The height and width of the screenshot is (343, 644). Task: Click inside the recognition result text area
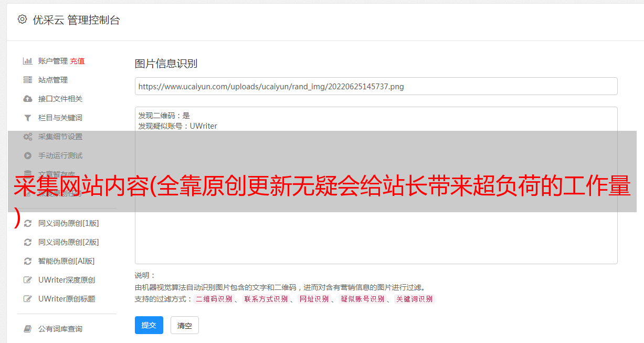376,185
